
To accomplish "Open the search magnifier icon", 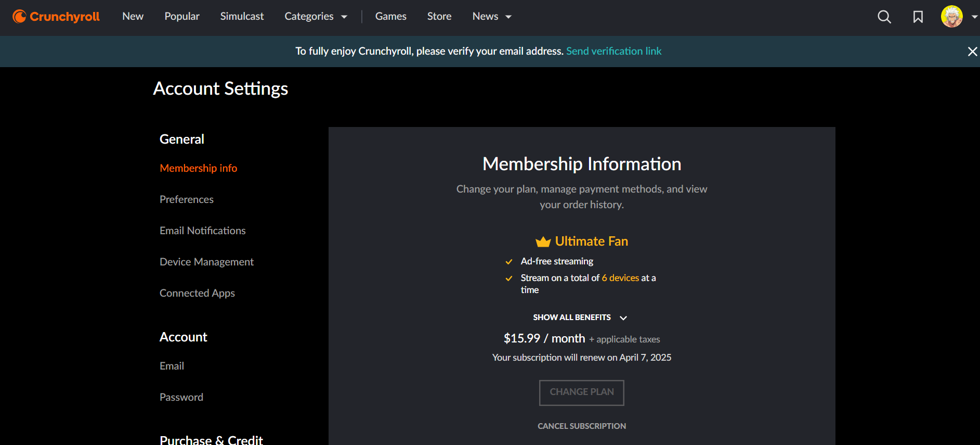I will coord(884,17).
